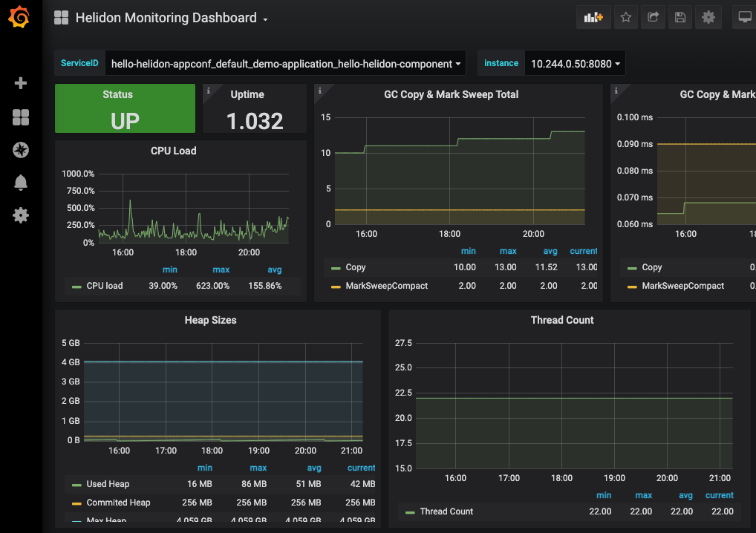Open the Configuration gear in sidebar

pos(20,215)
